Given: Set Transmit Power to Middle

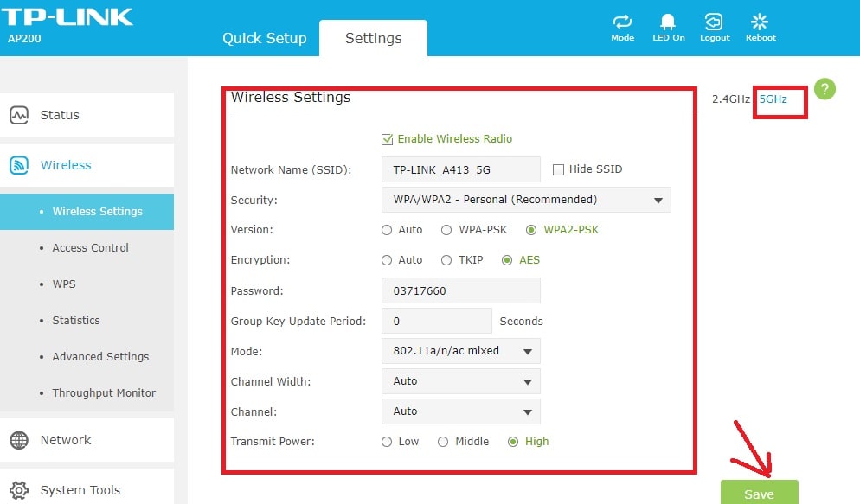Looking at the screenshot, I should (x=443, y=442).
